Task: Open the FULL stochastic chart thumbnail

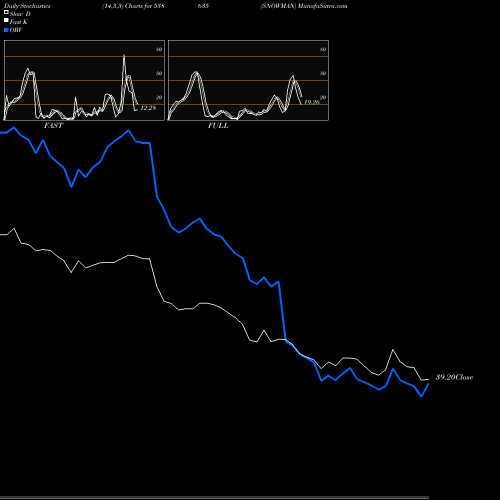Action: click(x=248, y=80)
